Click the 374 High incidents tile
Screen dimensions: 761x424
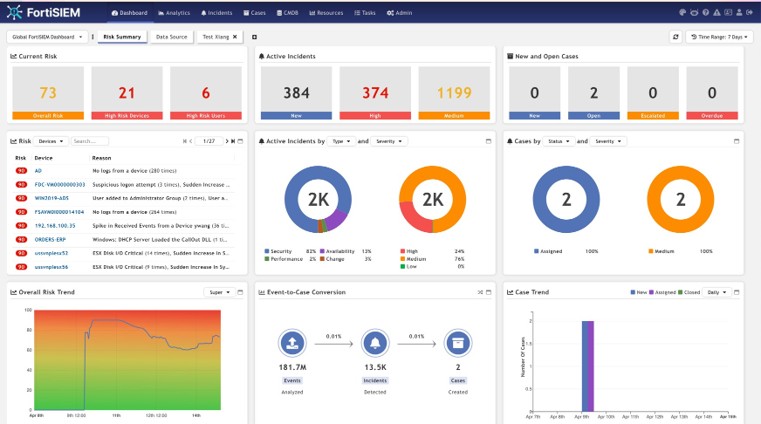coord(375,93)
